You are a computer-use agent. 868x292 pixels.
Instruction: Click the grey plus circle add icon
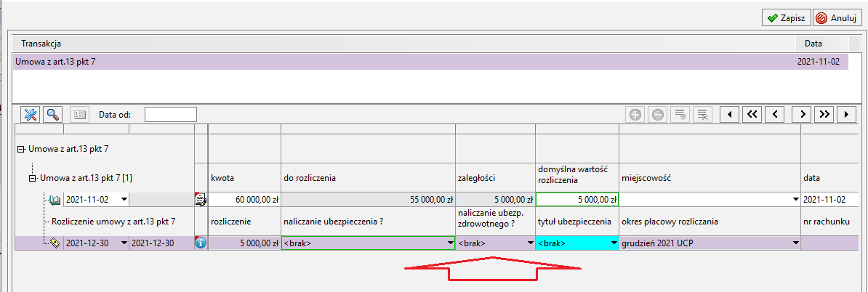(x=635, y=115)
